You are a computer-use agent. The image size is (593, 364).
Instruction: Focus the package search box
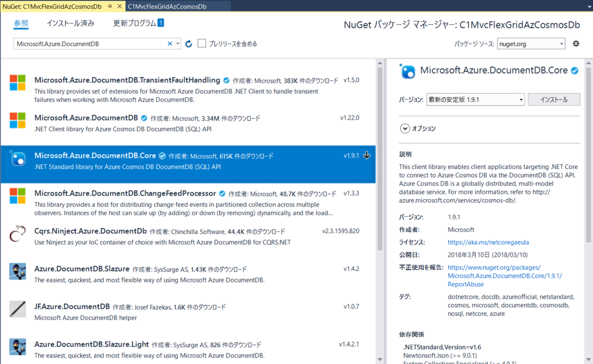click(x=91, y=44)
